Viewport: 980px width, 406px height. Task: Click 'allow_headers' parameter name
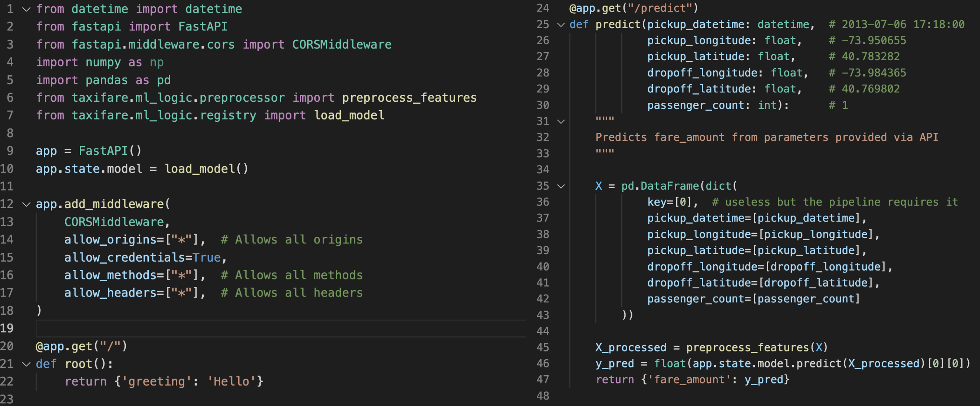[x=111, y=293]
